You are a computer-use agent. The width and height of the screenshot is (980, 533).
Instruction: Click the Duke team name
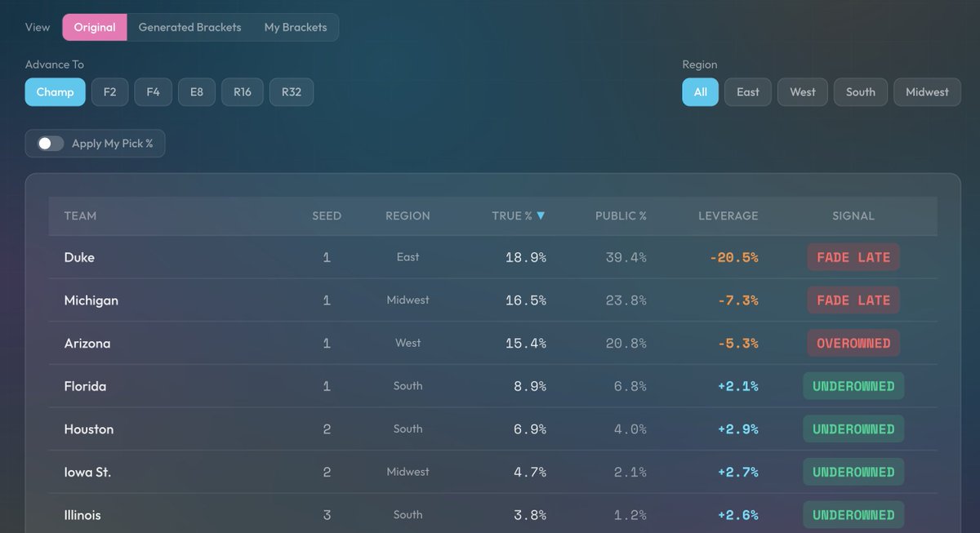click(79, 257)
